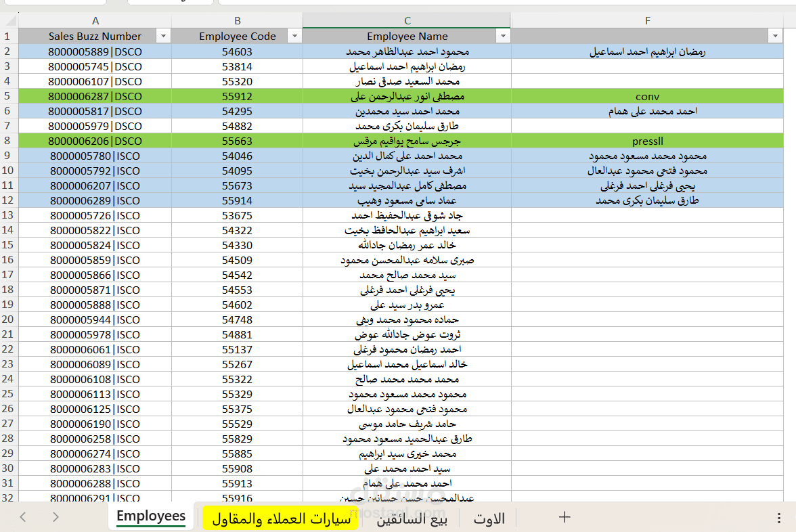The image size is (796, 532).
Task: Select name cell جرجس سامح يواقيم مرقس
Action: point(407,141)
